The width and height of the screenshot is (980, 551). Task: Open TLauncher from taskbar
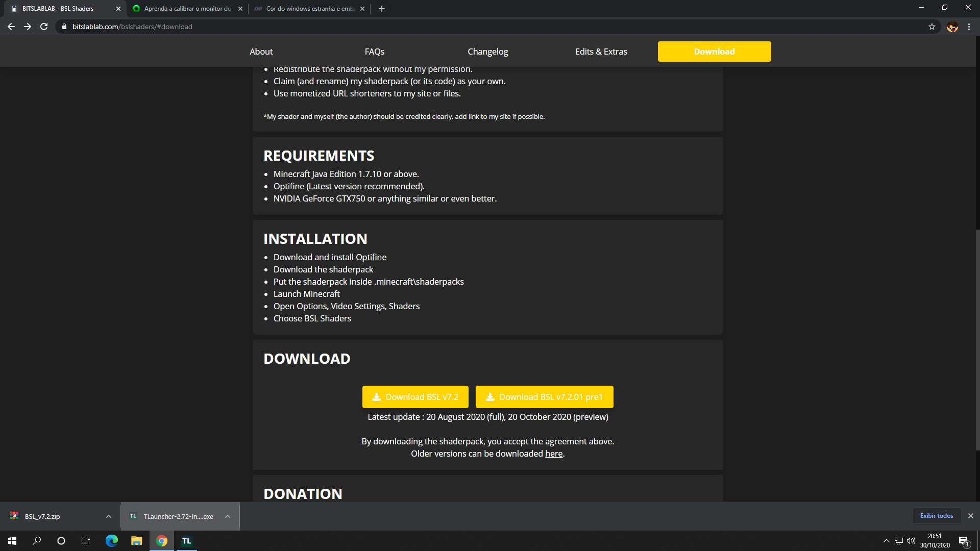187,541
